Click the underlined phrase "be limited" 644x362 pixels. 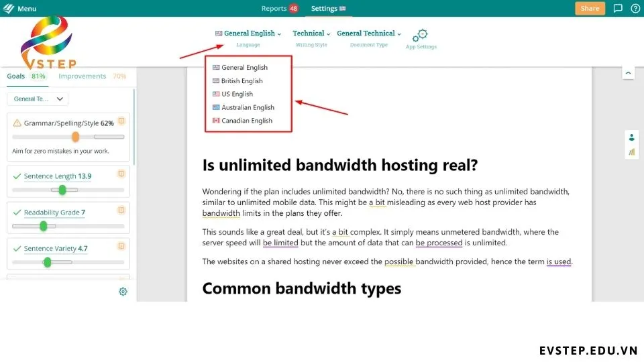280,243
